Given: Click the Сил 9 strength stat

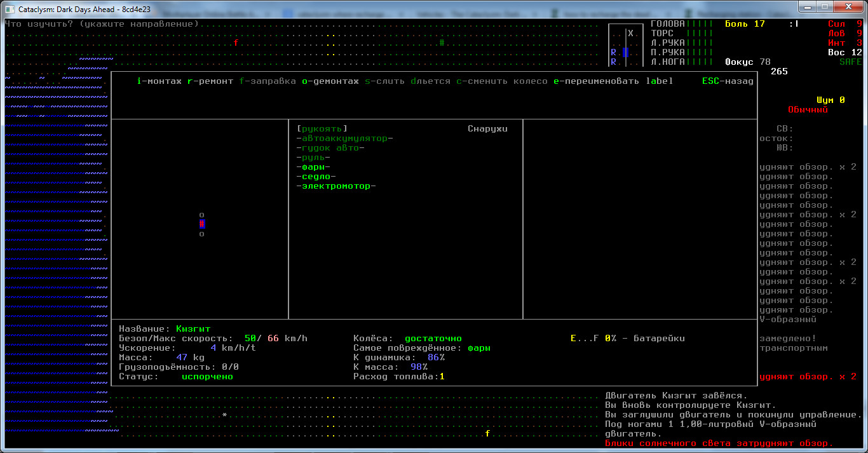Looking at the screenshot, I should tap(845, 24).
